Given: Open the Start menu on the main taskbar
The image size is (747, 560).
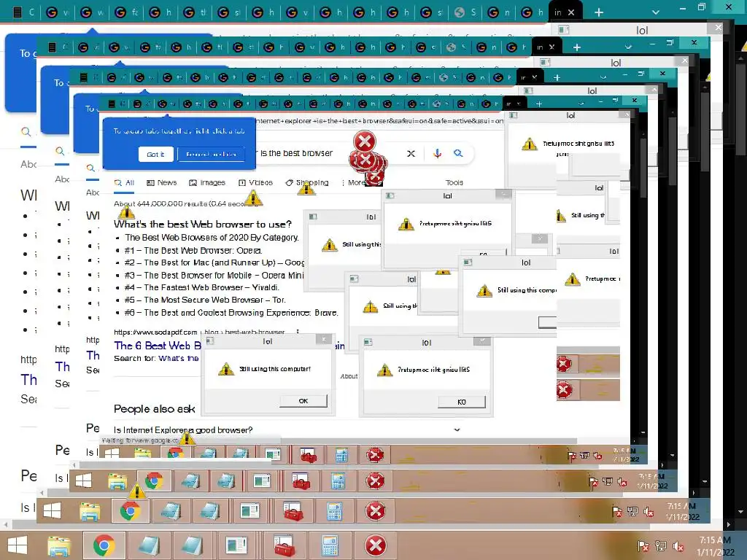Looking at the screenshot, I should (x=18, y=545).
